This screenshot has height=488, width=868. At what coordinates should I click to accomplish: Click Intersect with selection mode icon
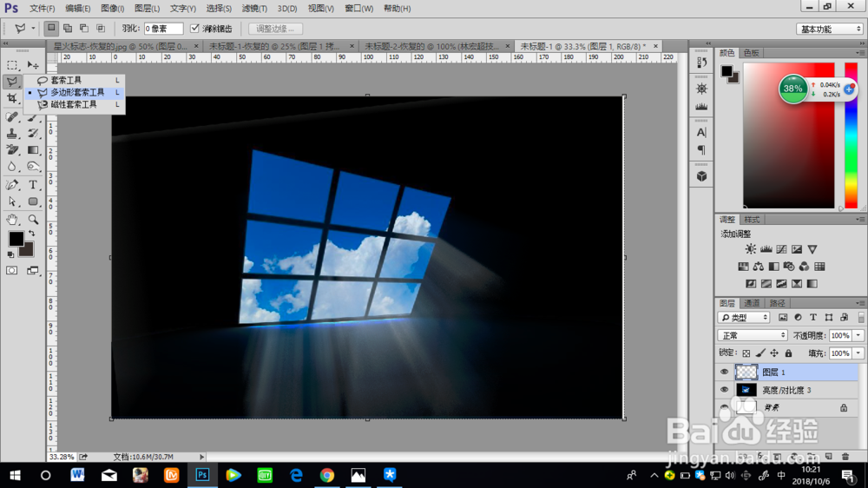tap(101, 29)
